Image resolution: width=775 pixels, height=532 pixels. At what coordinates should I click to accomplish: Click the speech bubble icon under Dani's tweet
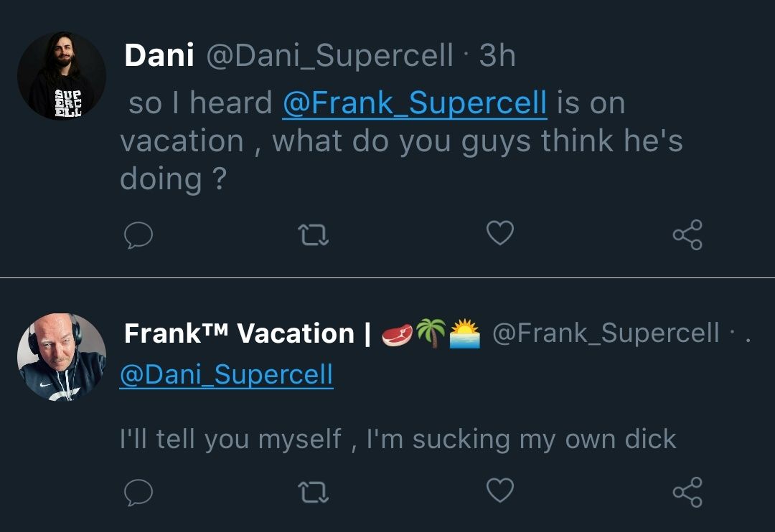pyautogui.click(x=138, y=234)
